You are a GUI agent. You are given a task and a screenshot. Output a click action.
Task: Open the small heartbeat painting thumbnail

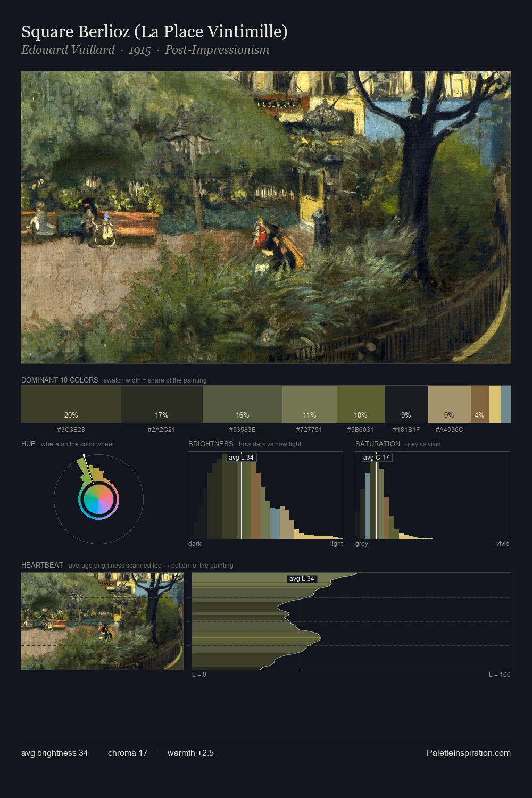click(x=102, y=621)
